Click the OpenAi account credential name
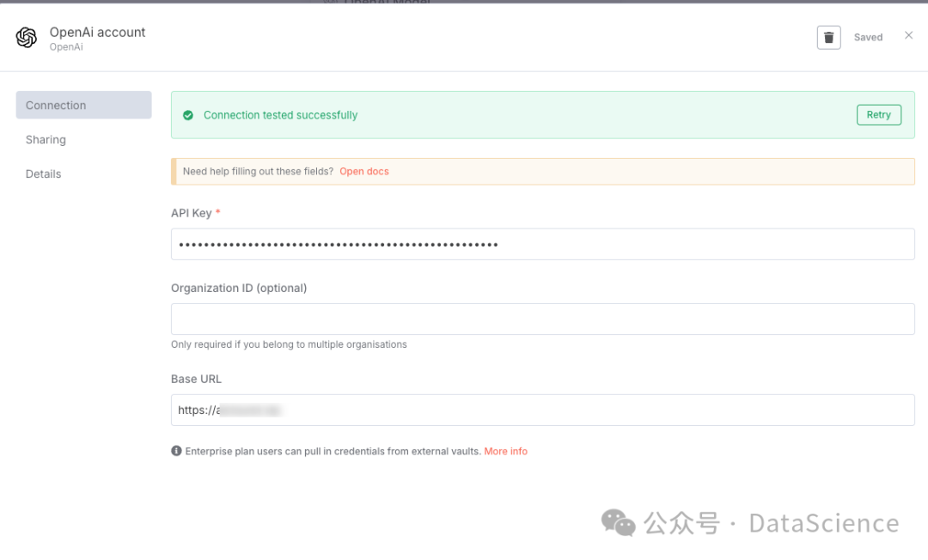928x560 pixels. click(x=98, y=32)
